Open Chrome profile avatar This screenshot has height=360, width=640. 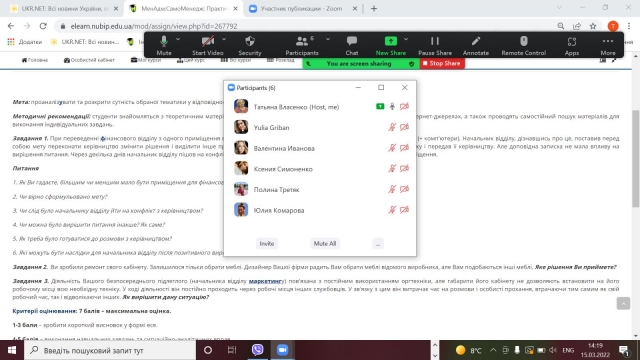(x=613, y=26)
